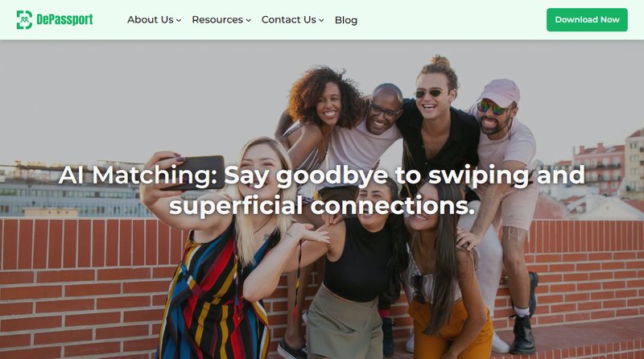Click the words AI Matching in the headline
644x359 pixels.
[138, 175]
